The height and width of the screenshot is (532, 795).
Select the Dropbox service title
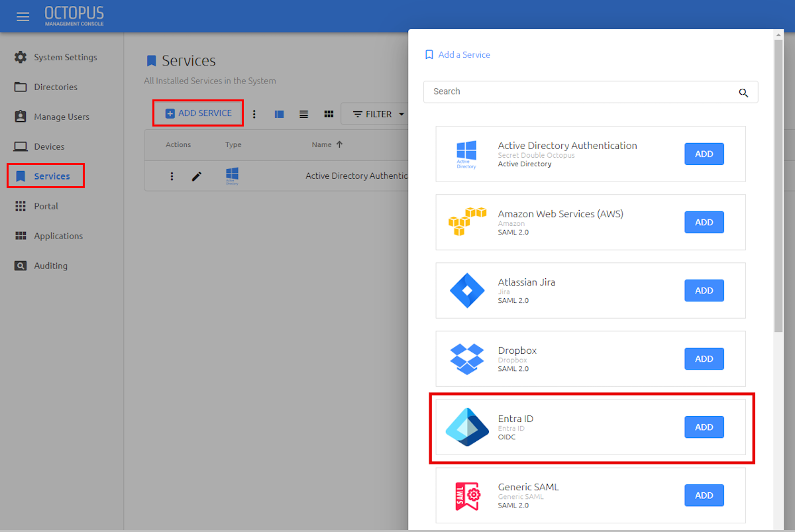517,350
